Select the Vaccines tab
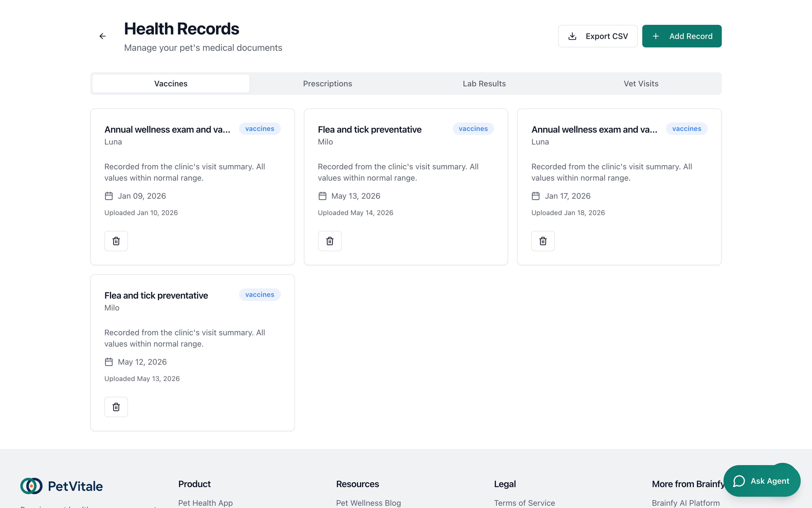Viewport: 812px width, 508px height. point(171,84)
